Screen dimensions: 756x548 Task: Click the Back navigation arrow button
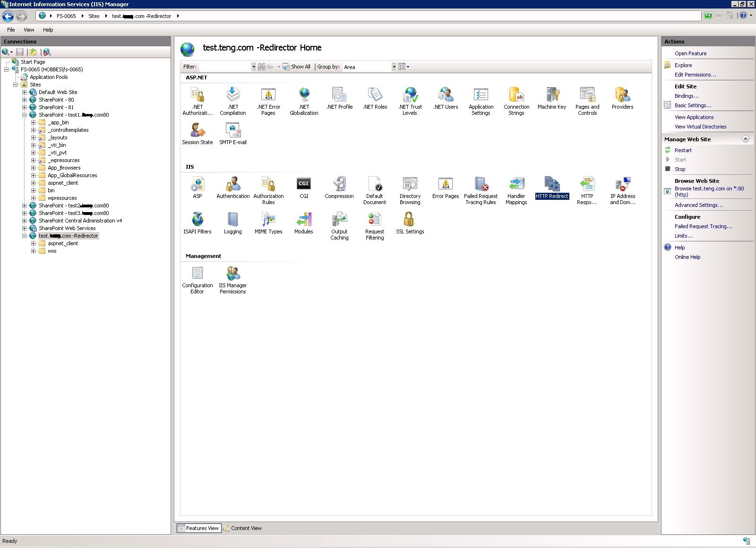[x=8, y=16]
